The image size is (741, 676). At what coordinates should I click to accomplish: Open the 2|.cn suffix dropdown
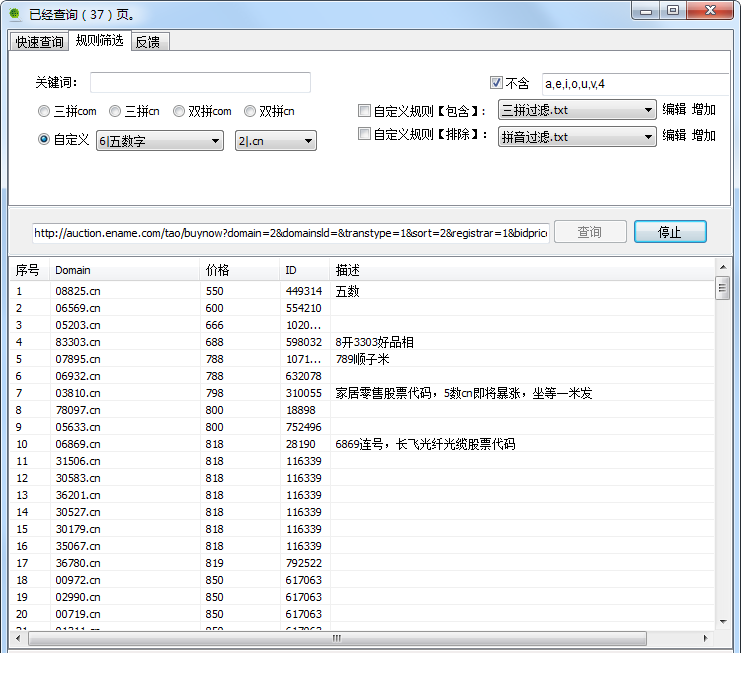coord(276,141)
